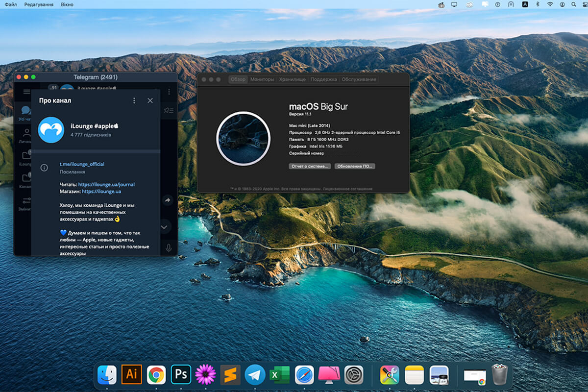Viewport: 588px width, 392px height.
Task: Open Microsoft Excel from the dock
Action: [280, 375]
